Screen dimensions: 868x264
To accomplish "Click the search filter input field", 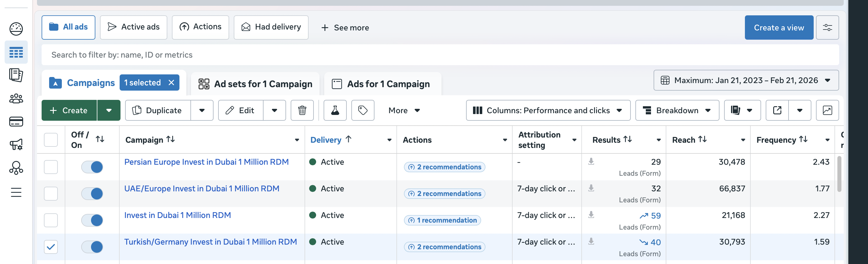I will pos(440,55).
